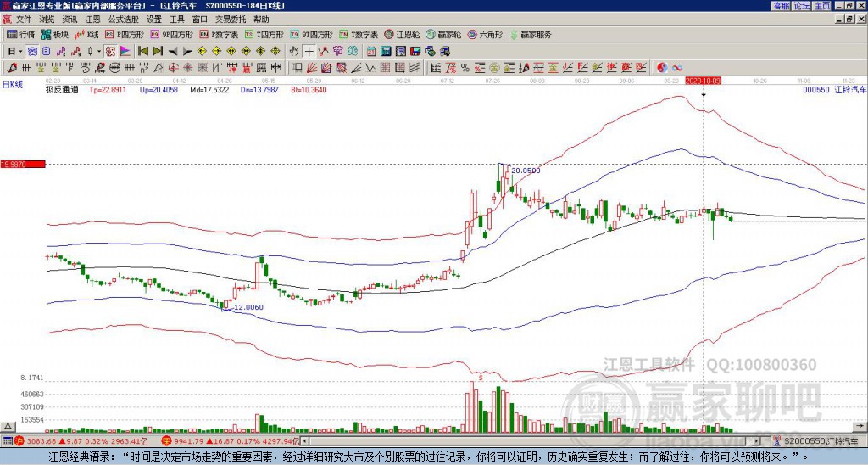The width and height of the screenshot is (868, 465).
Task: Click the 000550 江铃汽车 chart title
Action: pyautogui.click(x=834, y=89)
